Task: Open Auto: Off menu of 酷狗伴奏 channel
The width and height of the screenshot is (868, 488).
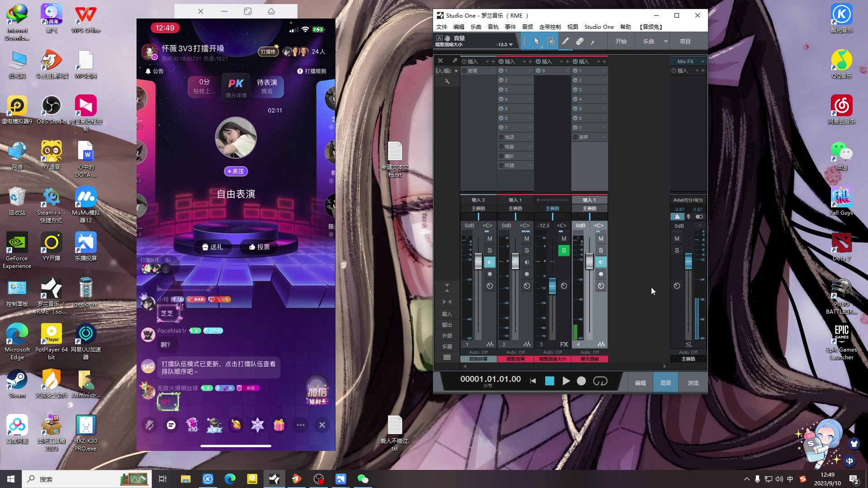Action: pos(478,352)
